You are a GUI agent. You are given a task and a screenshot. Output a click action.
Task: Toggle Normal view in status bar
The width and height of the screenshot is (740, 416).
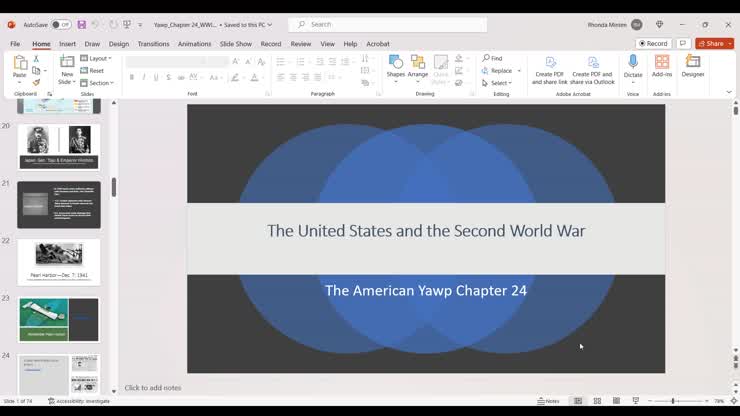(578, 401)
